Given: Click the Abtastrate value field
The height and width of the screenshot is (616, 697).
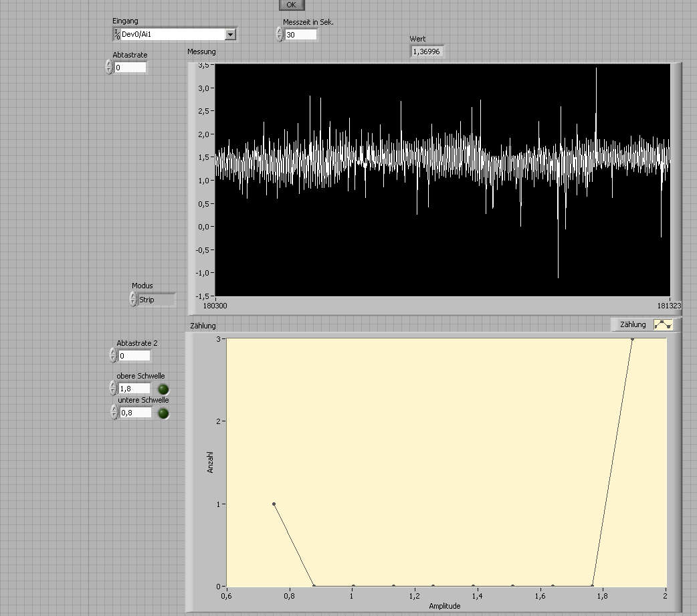Looking at the screenshot, I should pyautogui.click(x=130, y=68).
